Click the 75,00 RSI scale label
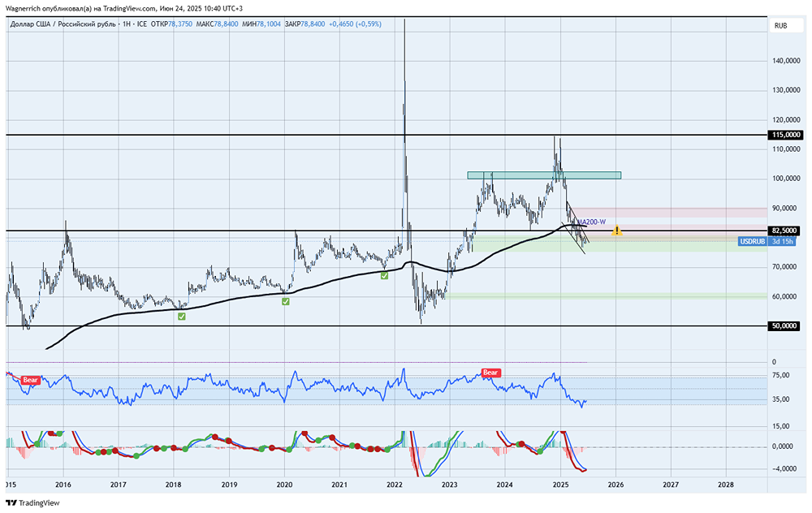 click(781, 375)
